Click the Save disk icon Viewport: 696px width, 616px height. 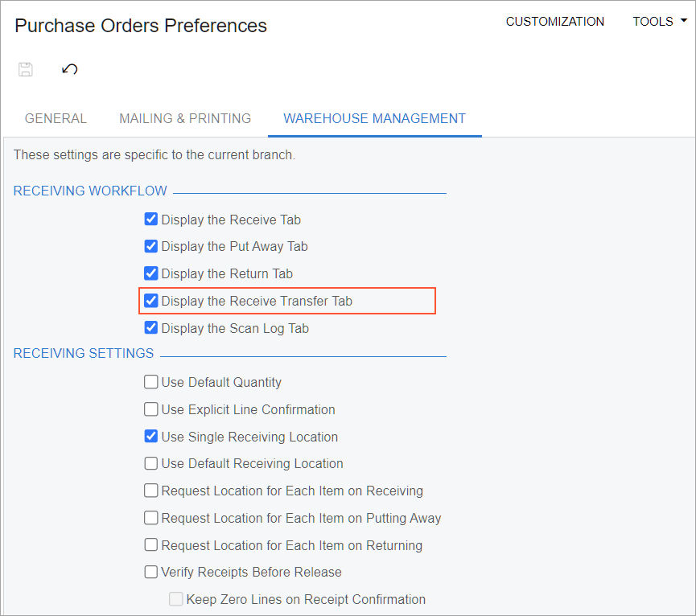25,69
